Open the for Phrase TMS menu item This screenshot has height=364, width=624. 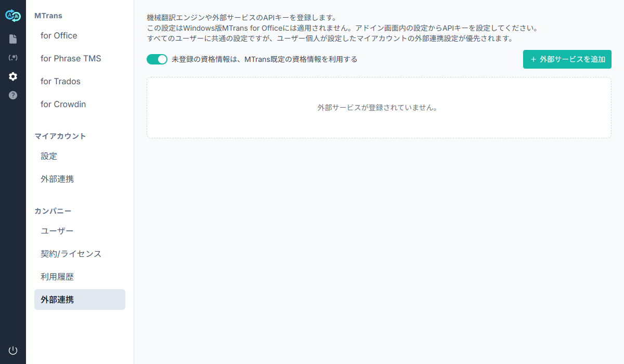(80, 59)
